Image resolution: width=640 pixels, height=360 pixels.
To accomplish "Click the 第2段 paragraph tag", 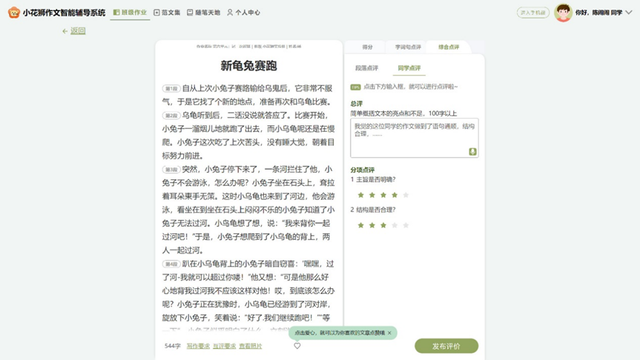I will click(171, 116).
